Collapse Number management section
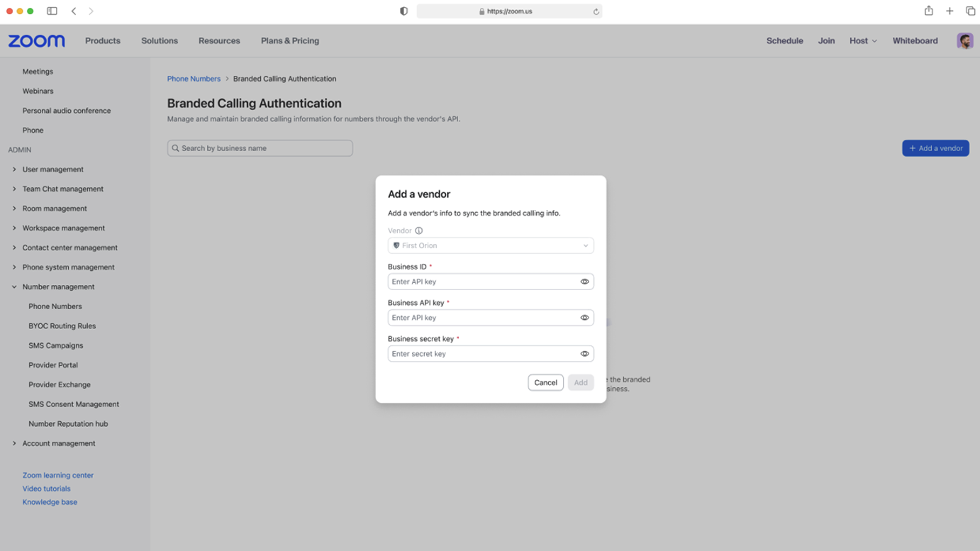The height and width of the screenshot is (551, 980). point(14,287)
